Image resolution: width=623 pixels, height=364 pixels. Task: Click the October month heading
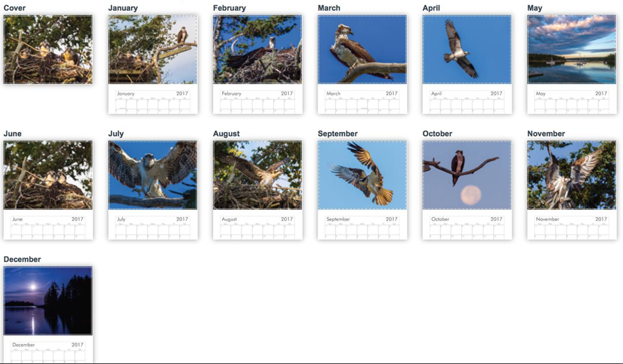(x=437, y=133)
